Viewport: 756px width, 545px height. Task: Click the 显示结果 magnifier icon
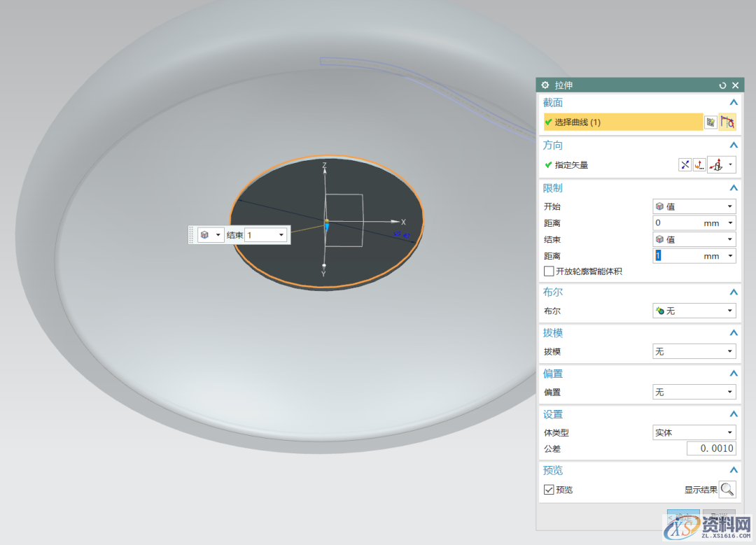pos(727,490)
